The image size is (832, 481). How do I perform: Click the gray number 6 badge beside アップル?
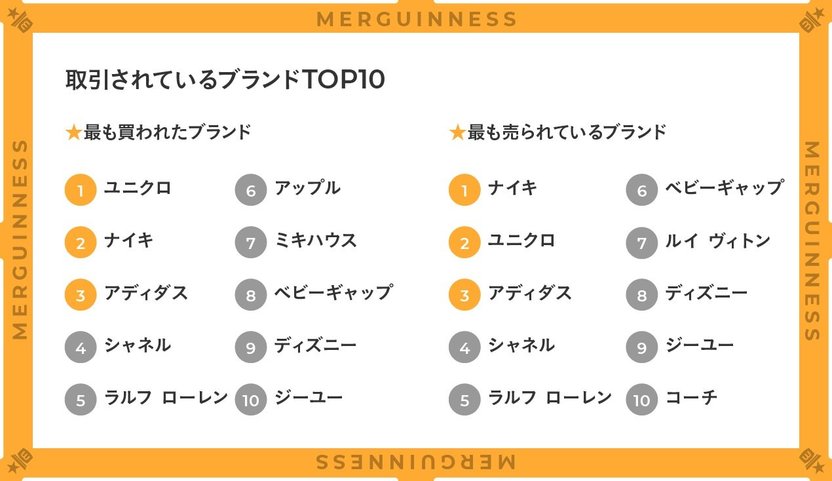pos(250,190)
